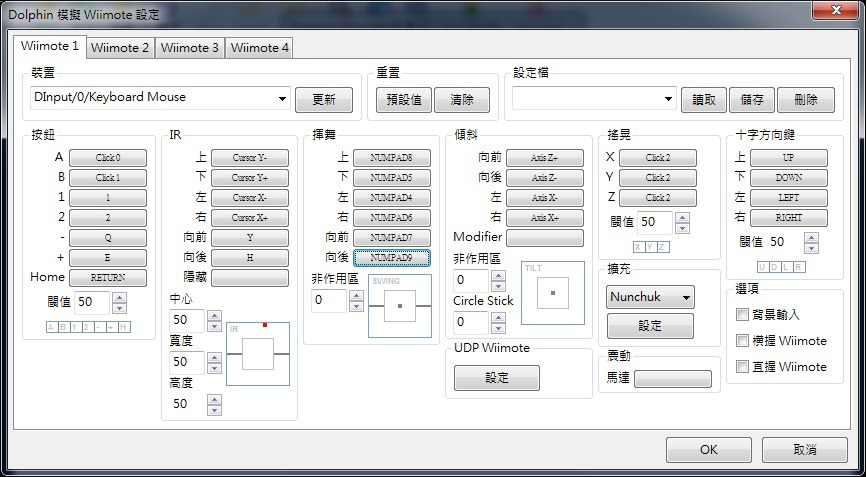This screenshot has width=867, height=477.
Task: Click the IR 向後 mapping H
Action: coord(250,258)
